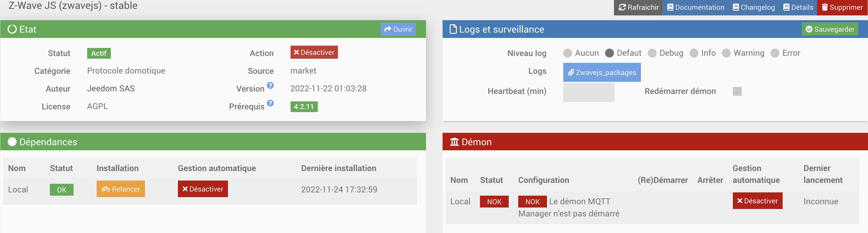
Task: Select the Error log level
Action: point(775,53)
